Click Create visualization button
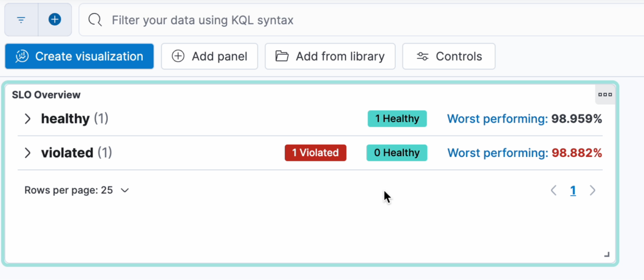The height and width of the screenshot is (280, 644). click(79, 56)
